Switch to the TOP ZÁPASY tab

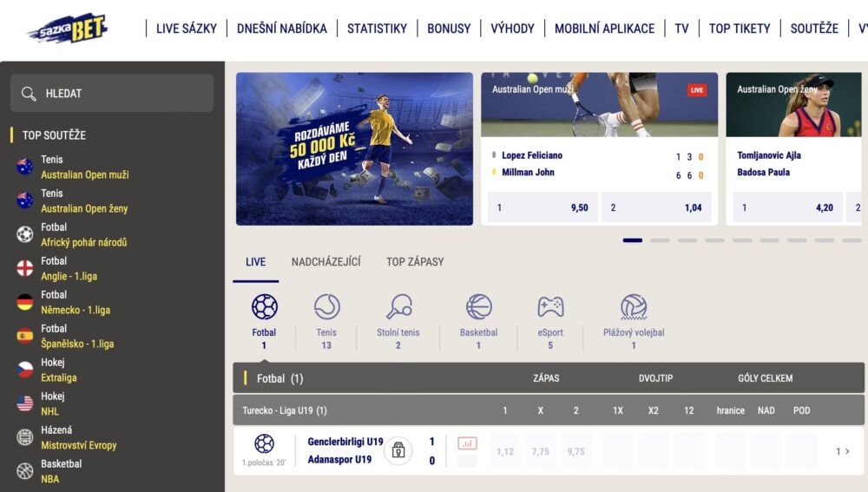point(415,262)
